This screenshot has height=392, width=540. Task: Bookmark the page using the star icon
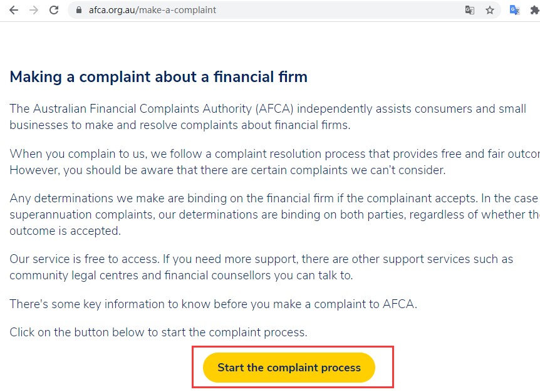point(490,10)
